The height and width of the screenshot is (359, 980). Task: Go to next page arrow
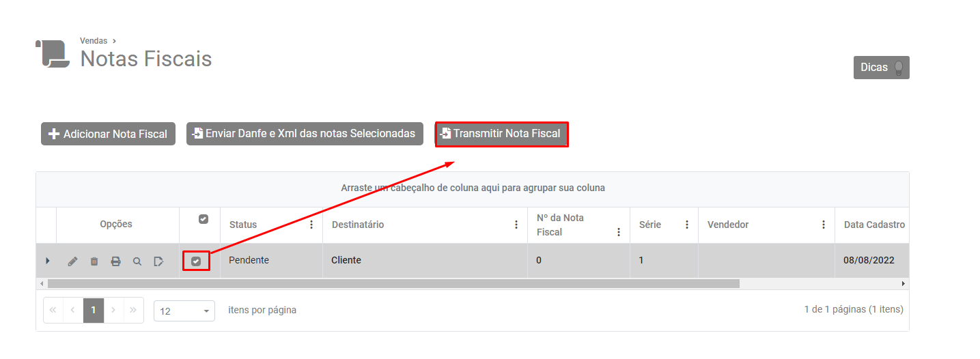113,310
